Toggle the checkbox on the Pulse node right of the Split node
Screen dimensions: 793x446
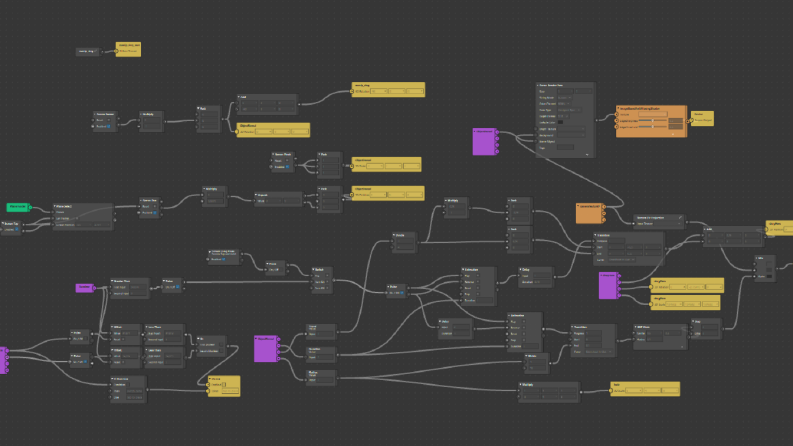click(x=403, y=293)
